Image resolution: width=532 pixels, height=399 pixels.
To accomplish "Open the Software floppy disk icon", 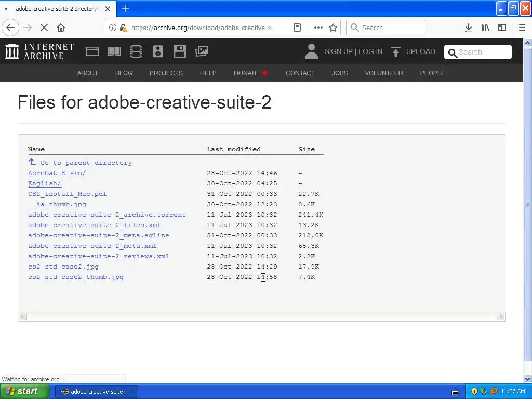I will [x=179, y=51].
